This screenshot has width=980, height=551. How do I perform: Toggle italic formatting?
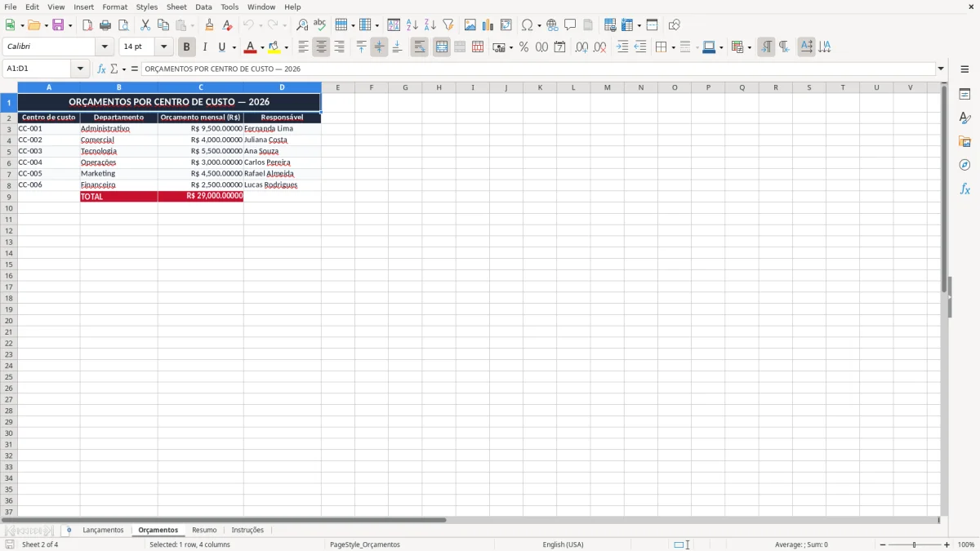click(205, 47)
